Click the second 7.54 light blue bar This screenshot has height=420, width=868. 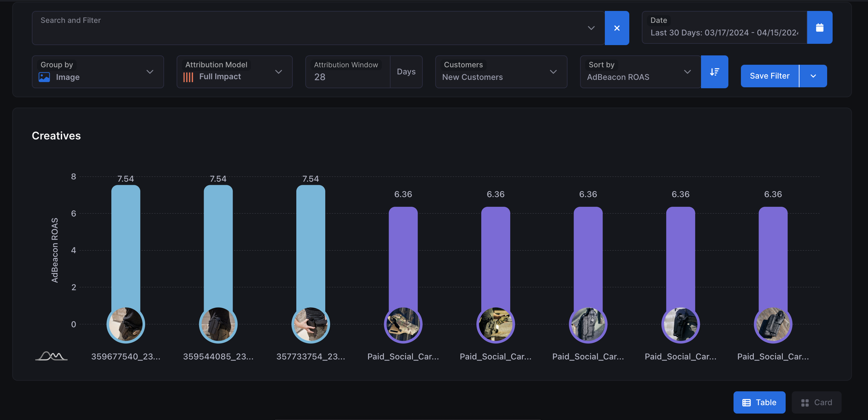point(218,246)
